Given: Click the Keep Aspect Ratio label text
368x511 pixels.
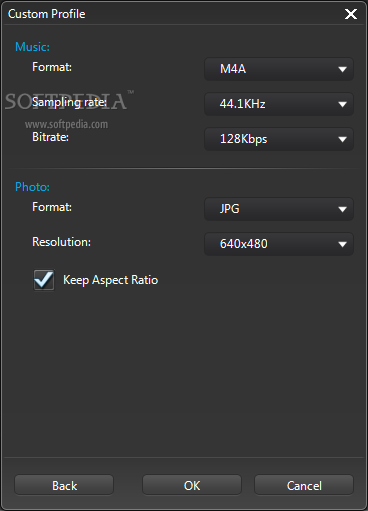Looking at the screenshot, I should click(110, 280).
